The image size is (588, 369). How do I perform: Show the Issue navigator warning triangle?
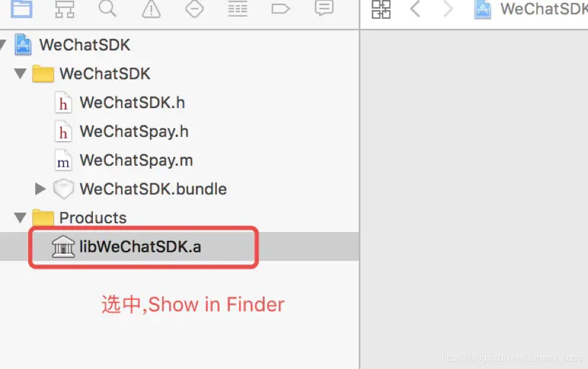pos(151,9)
